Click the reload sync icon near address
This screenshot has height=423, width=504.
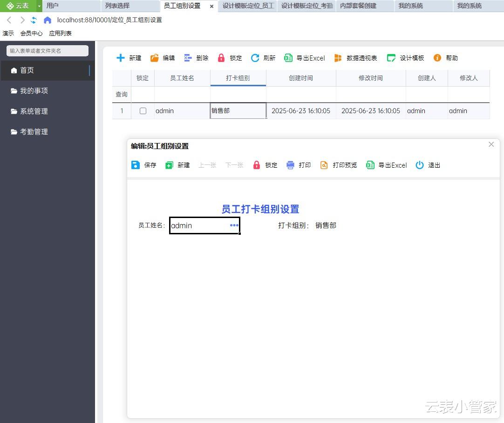(34, 20)
